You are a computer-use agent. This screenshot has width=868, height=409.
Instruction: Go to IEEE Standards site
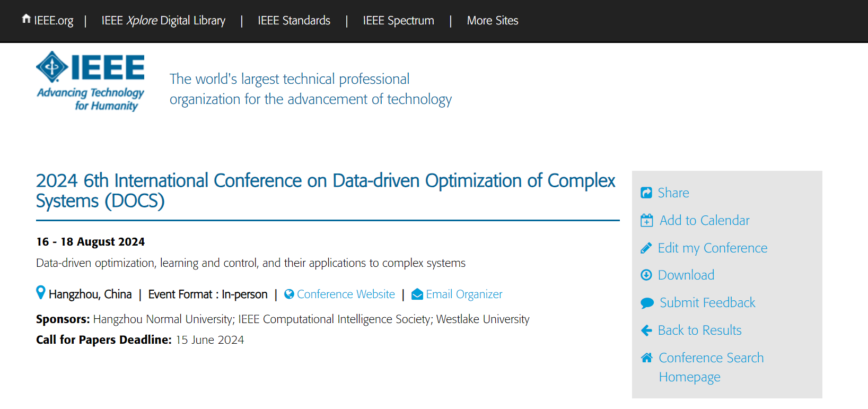pos(294,20)
